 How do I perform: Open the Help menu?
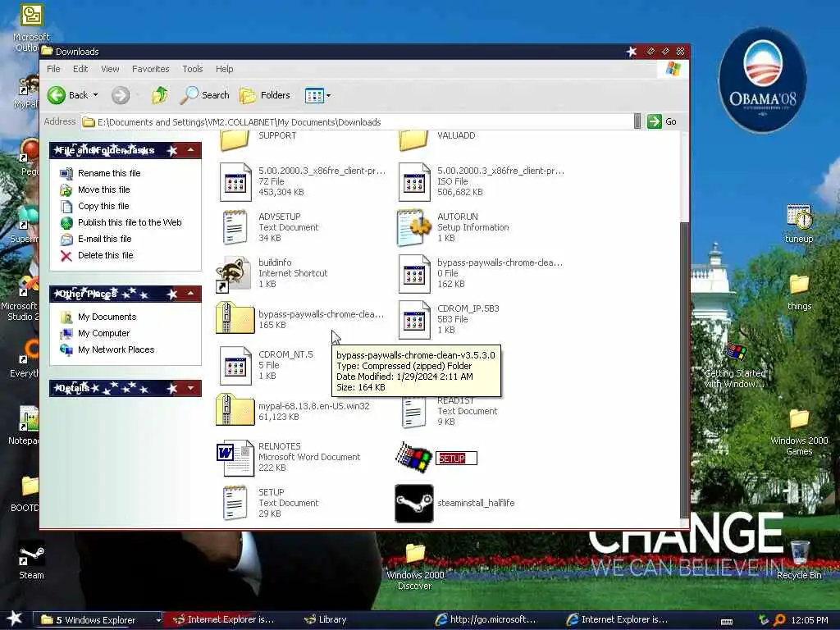[225, 69]
